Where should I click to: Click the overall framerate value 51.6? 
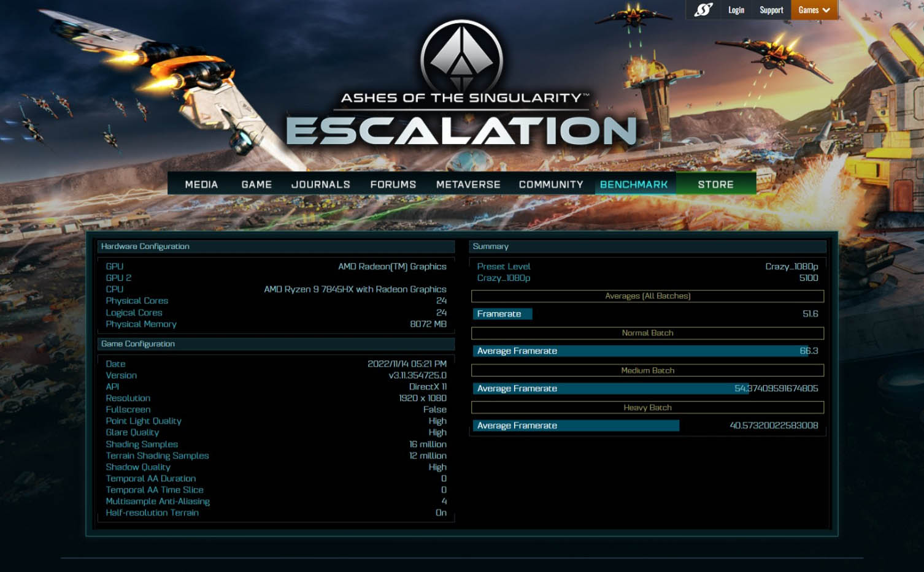810,314
